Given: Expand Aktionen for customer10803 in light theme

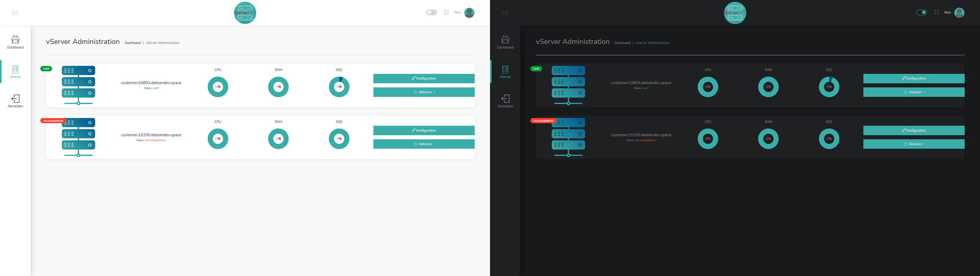Looking at the screenshot, I should pos(424,92).
